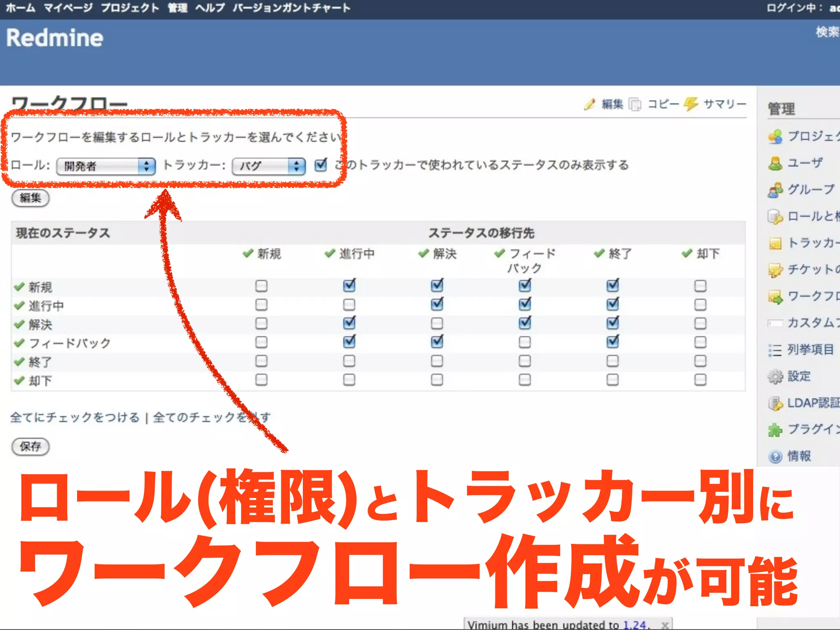The height and width of the screenshot is (630, 840).
Task: Click the 情報 help icon in sidebar
Action: point(775,457)
